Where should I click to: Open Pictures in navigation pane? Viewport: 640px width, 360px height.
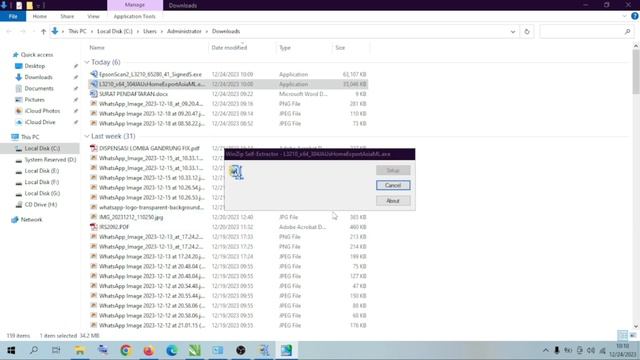pos(35,100)
